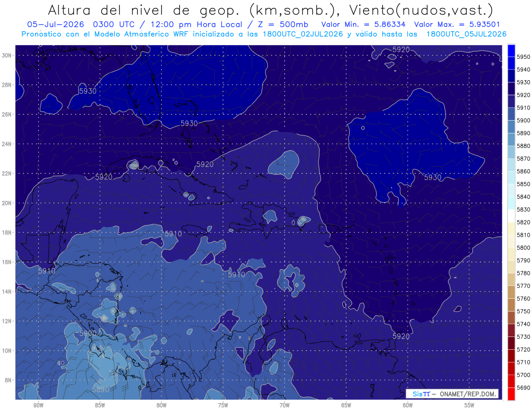
Task: Click the 65W longitude axis label
Action: 346,405
